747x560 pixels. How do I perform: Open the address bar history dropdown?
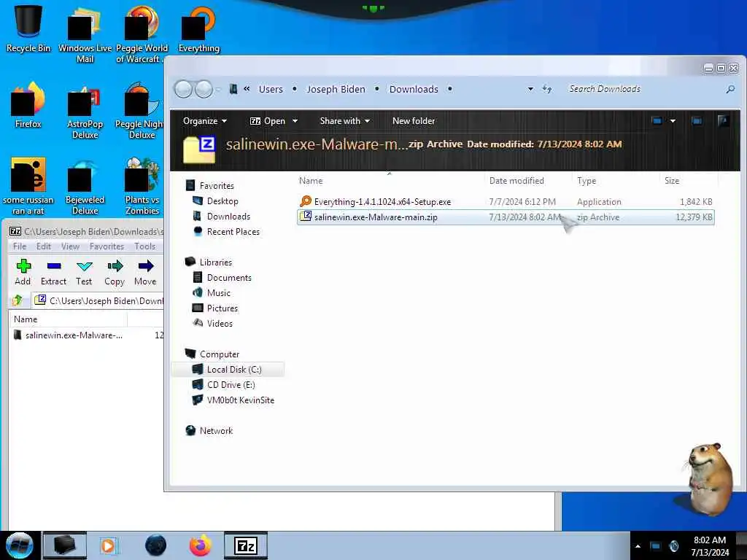click(530, 89)
